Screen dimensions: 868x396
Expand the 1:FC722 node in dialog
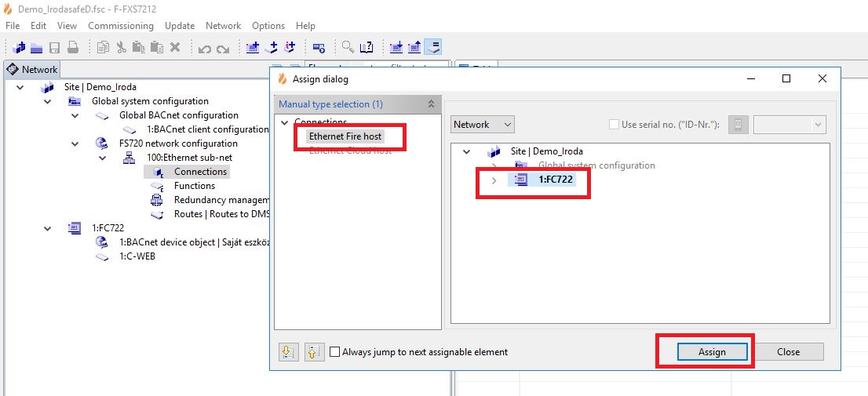[x=494, y=180]
